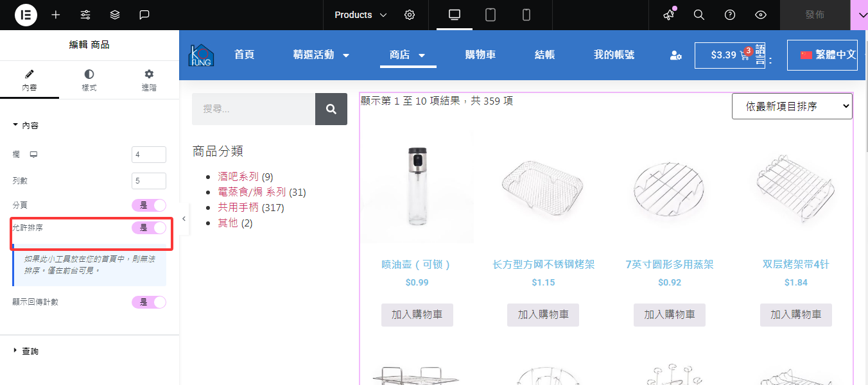Open the Products document dropdown

coord(361,15)
